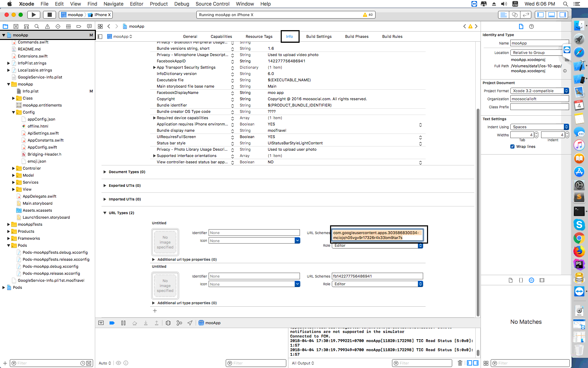Screen dimensions: 588x368
Task: Click the 40 warnings indicator in activity bar
Action: (368, 15)
